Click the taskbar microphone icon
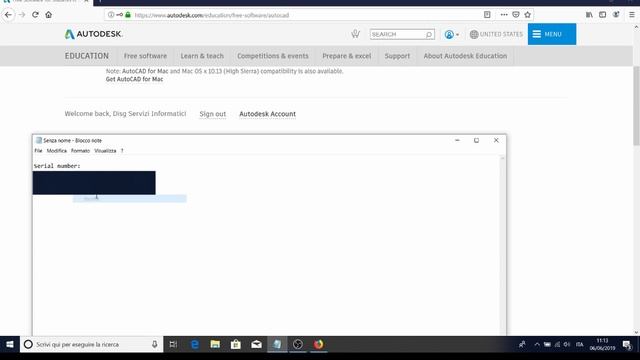 pos(155,344)
